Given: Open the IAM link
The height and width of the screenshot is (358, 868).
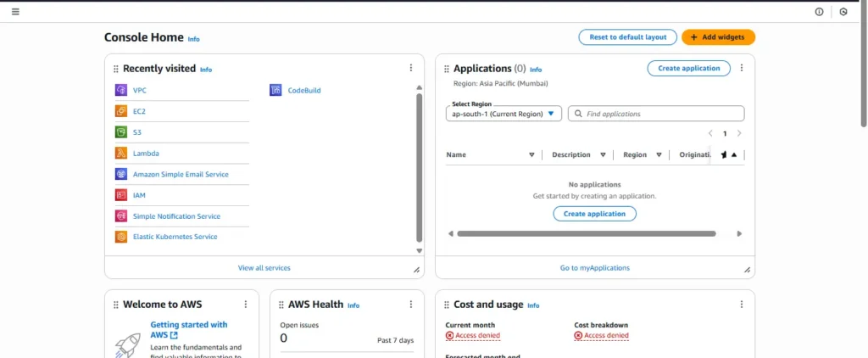Looking at the screenshot, I should click(139, 195).
